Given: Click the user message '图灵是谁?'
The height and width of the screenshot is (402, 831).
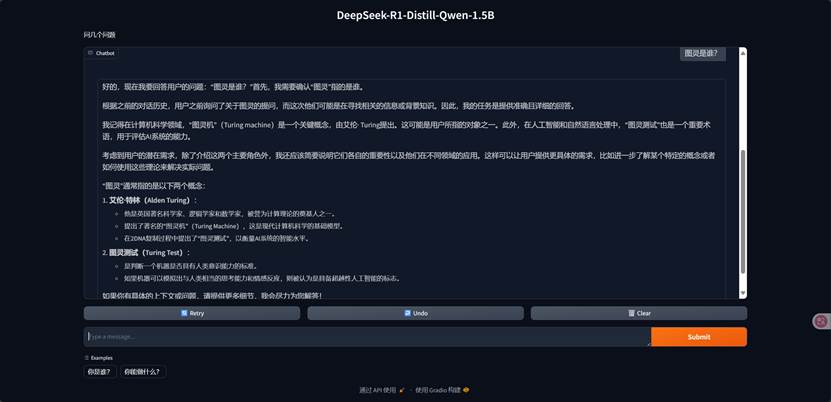Looking at the screenshot, I should [x=701, y=53].
